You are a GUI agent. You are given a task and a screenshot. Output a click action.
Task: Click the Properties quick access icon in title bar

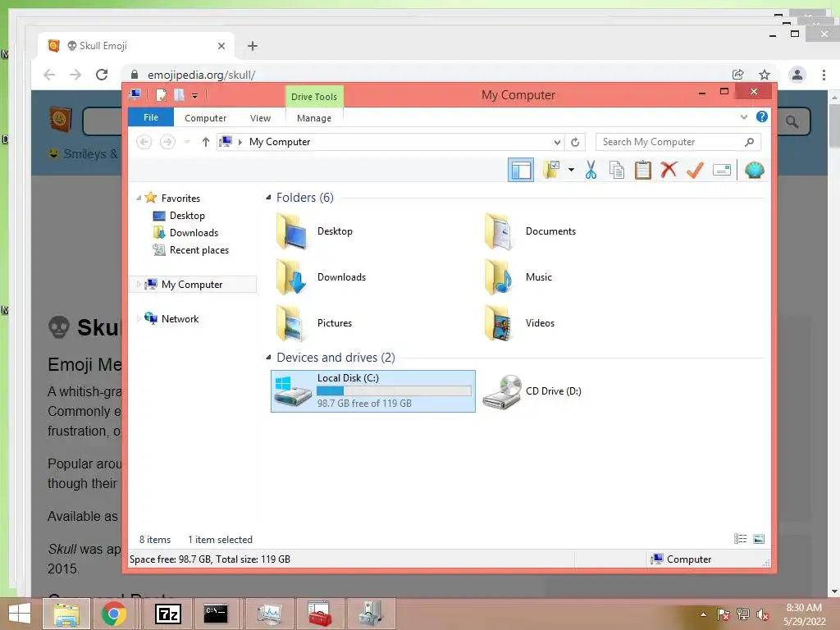pos(161,95)
